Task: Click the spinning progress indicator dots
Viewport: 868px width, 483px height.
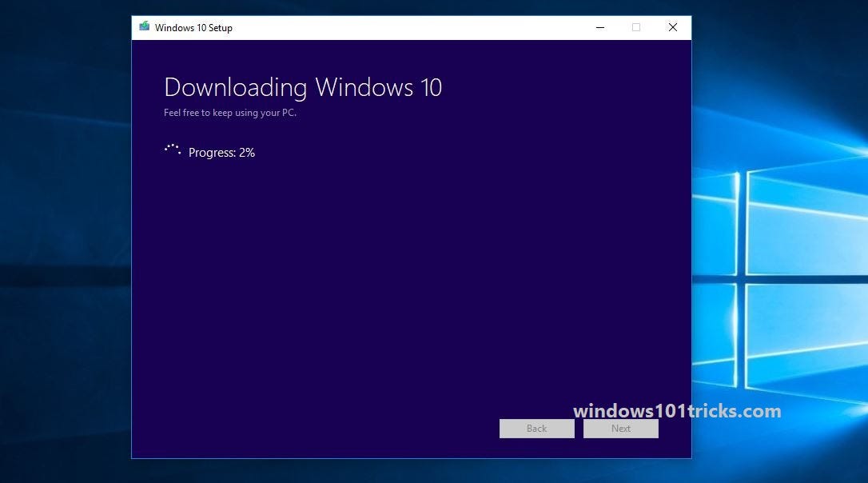Action: point(173,150)
